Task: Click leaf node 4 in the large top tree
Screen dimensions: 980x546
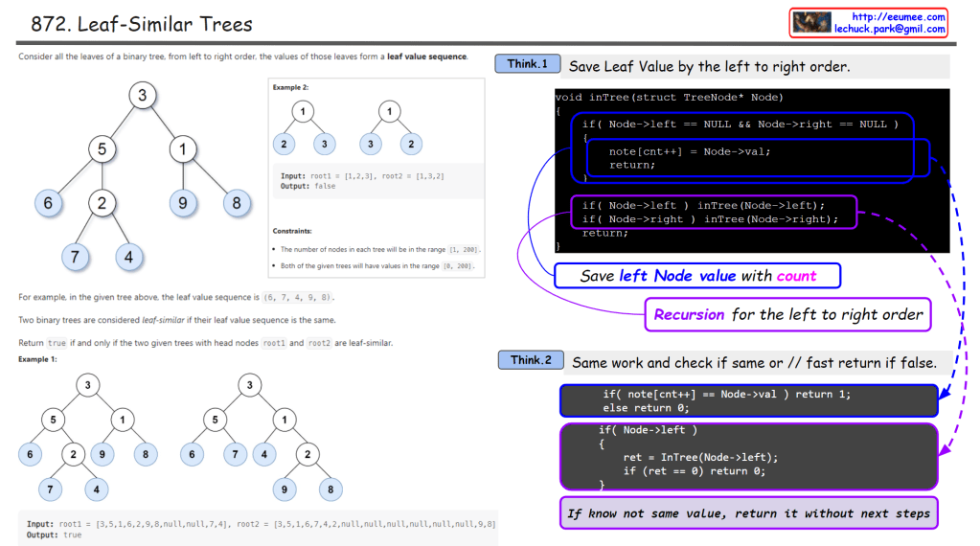Action: (128, 257)
